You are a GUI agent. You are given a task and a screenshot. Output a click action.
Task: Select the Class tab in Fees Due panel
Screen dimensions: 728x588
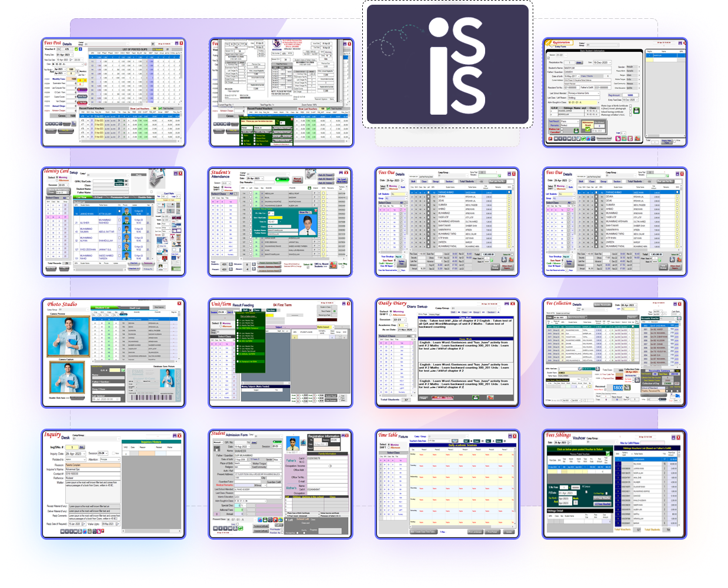tap(424, 182)
